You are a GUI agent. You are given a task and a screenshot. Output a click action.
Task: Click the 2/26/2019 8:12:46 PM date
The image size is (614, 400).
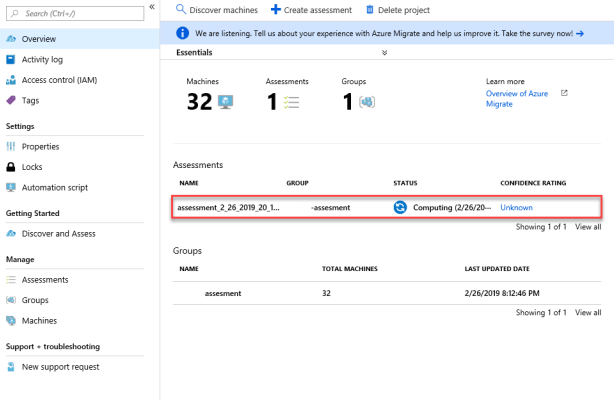(x=502, y=293)
